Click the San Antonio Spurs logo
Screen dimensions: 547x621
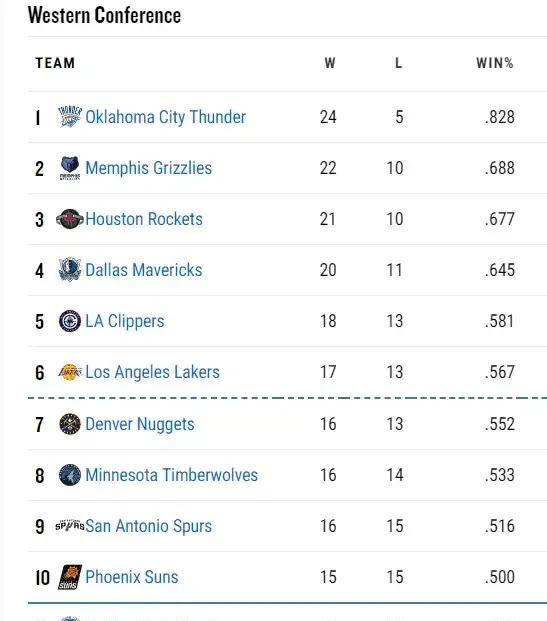[70, 526]
